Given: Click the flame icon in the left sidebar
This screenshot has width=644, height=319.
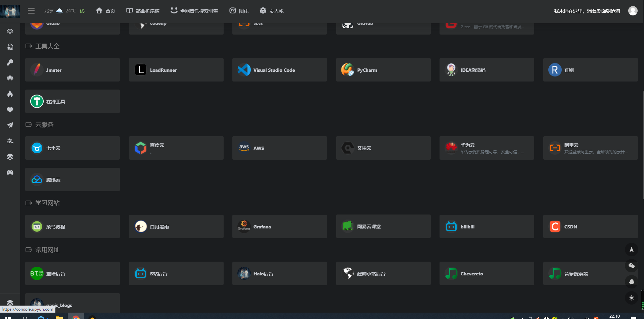Looking at the screenshot, I should tap(10, 94).
